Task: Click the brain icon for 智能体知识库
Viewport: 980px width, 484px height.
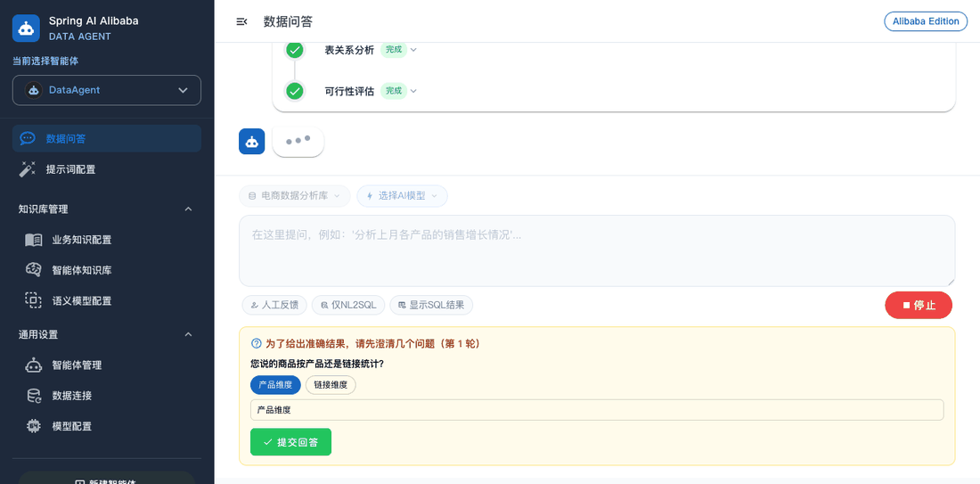Action: click(34, 270)
